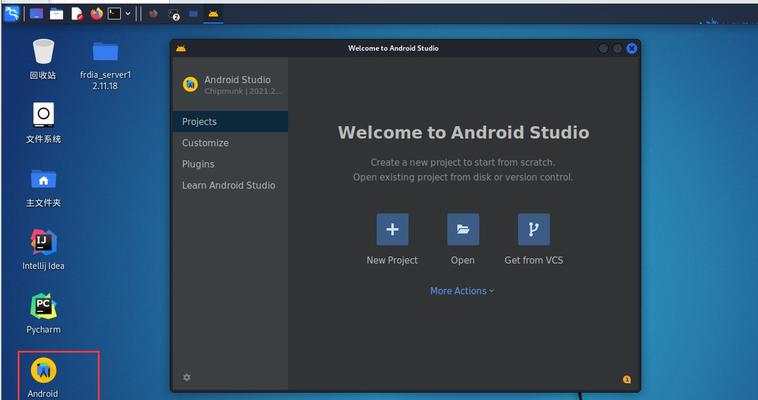Viewport: 758px width, 400px height.
Task: Click the folder window taskbar button
Action: tap(193, 14)
